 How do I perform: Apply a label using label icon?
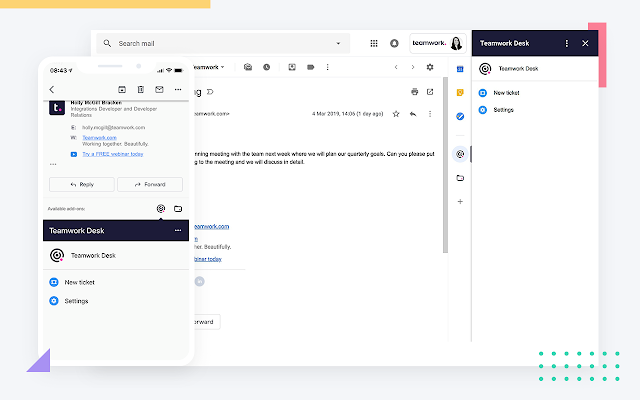pos(311,67)
